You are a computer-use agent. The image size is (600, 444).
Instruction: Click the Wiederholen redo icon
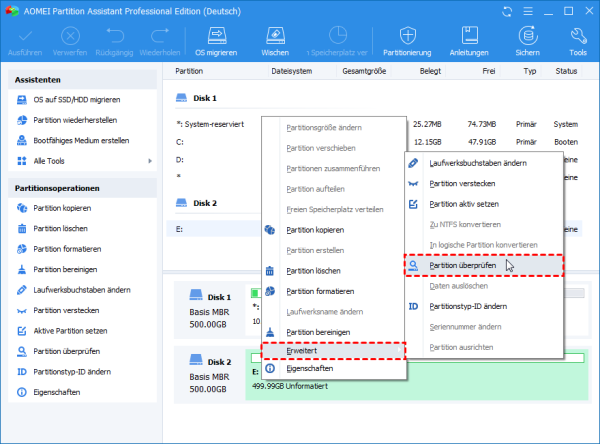pos(160,41)
